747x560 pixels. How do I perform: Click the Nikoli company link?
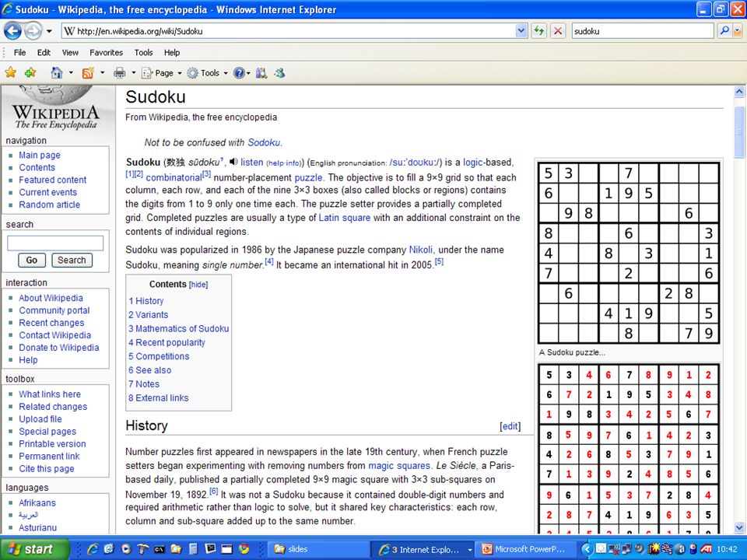coord(421,250)
